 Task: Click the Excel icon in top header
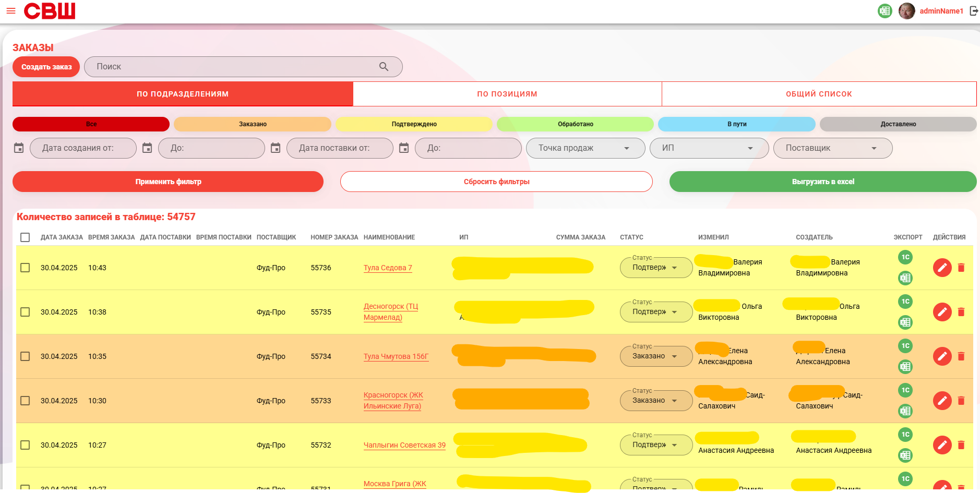pos(885,10)
